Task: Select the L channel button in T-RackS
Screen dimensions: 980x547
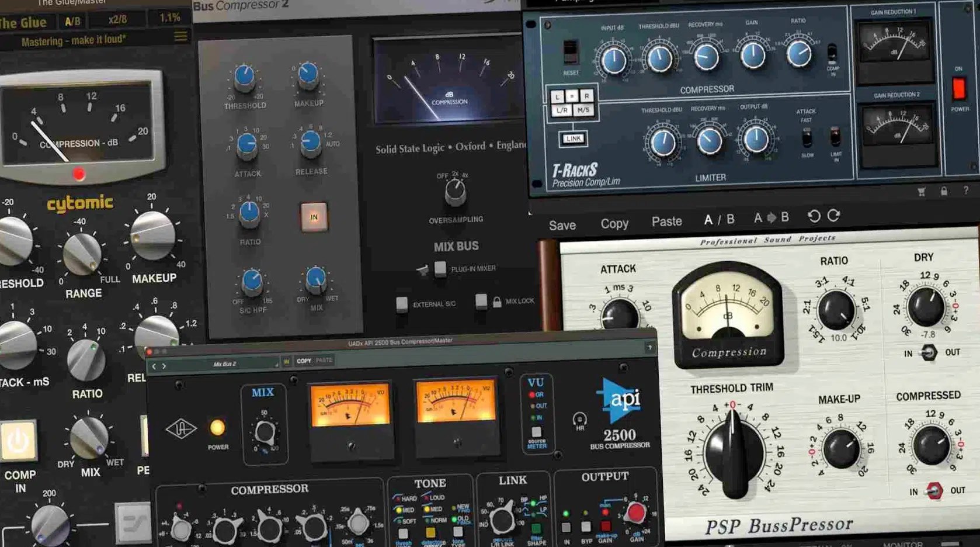Action: coord(557,96)
